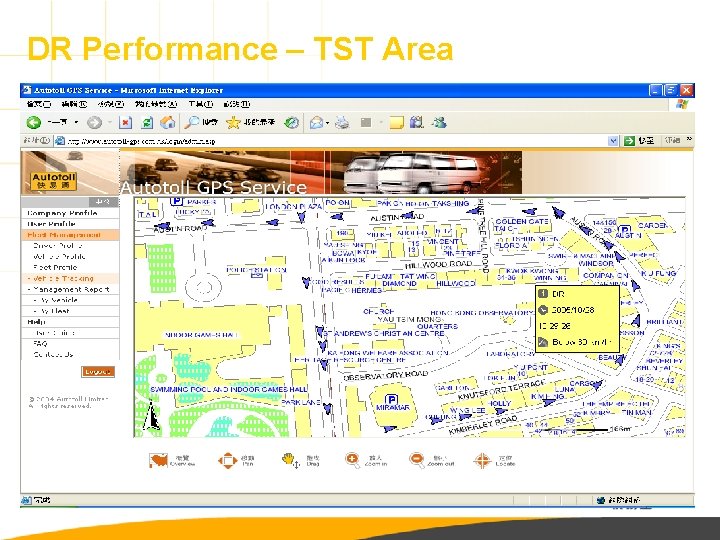Image resolution: width=720 pixels, height=540 pixels.
Task: Click the north compass arrow on the map
Action: [x=151, y=416]
